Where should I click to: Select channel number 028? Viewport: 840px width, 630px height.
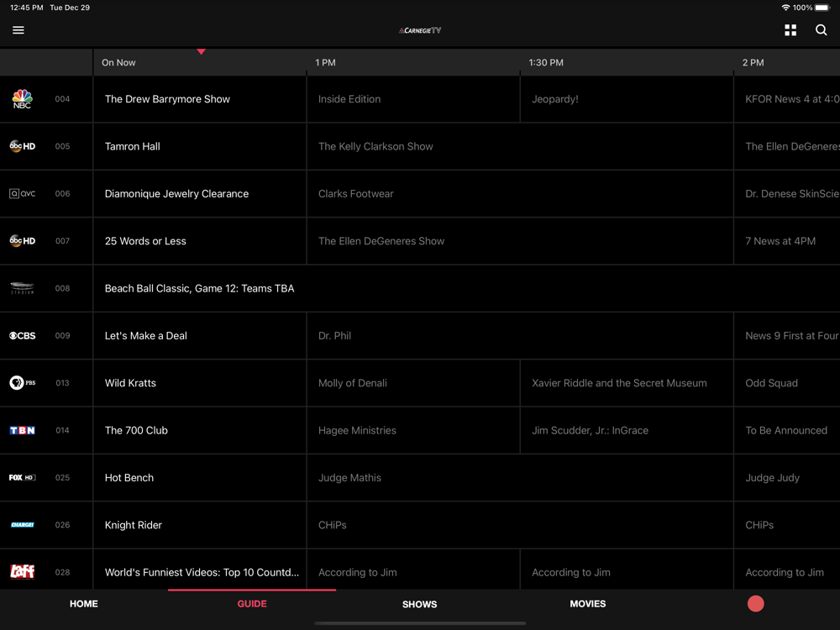point(62,572)
